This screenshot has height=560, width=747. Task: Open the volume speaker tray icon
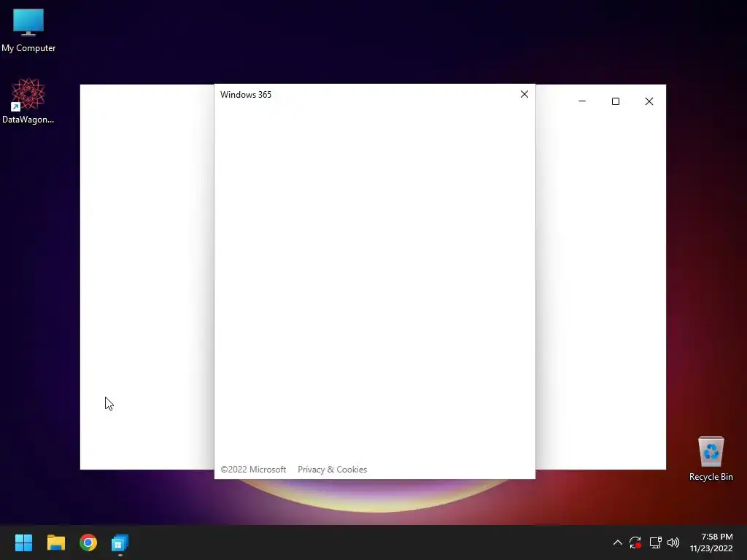pos(673,542)
